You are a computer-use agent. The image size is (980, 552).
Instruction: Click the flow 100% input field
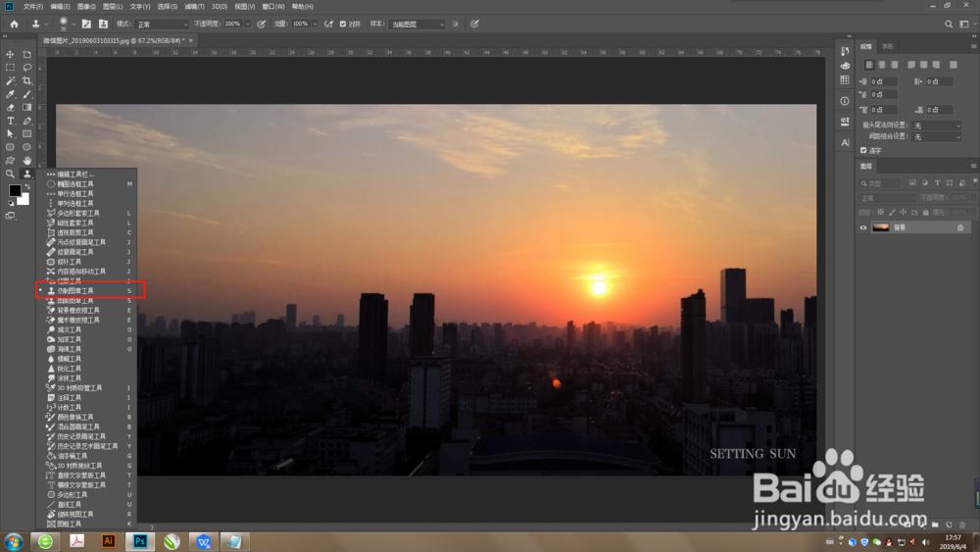click(301, 24)
